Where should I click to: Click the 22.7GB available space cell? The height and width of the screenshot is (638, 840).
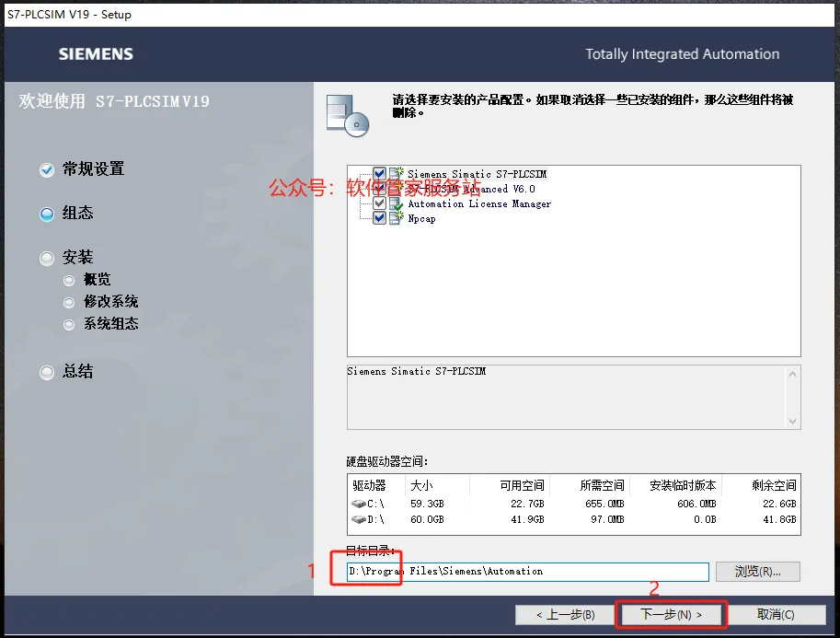[x=527, y=504]
